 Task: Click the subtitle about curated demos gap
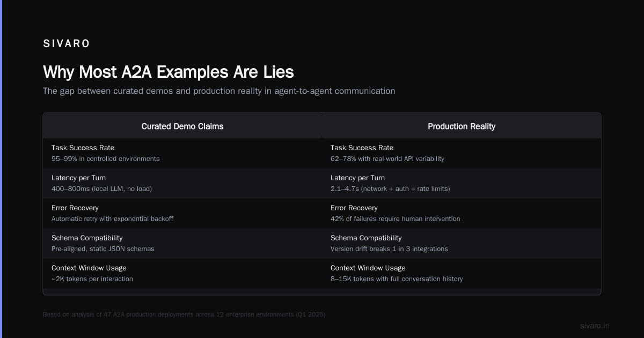click(x=219, y=91)
